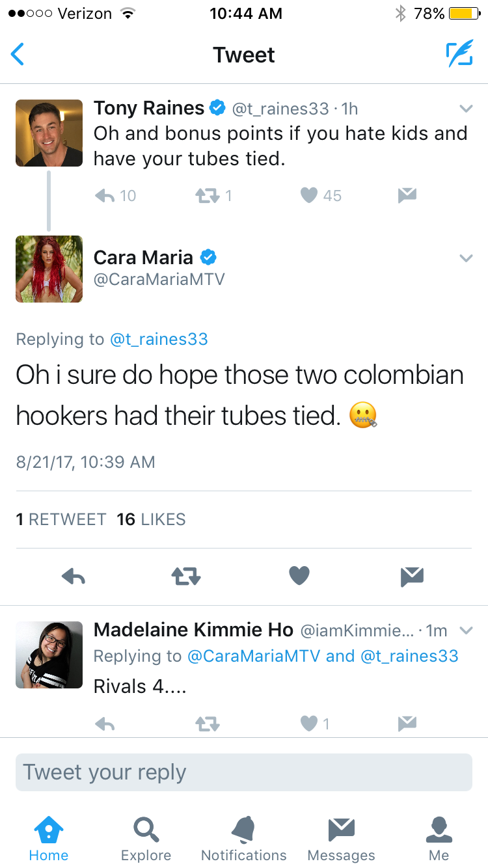Image resolution: width=488 pixels, height=868 pixels.
Task: Expand options chevron on Cara Maria's tweet
Action: click(x=466, y=258)
